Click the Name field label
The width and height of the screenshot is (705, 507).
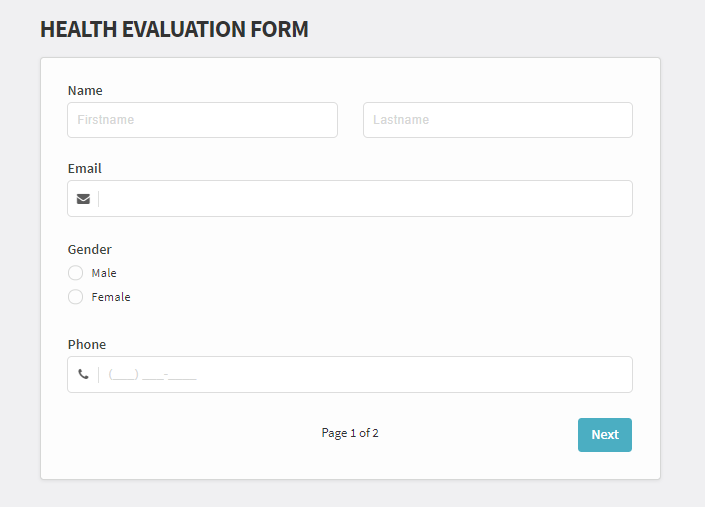[85, 90]
